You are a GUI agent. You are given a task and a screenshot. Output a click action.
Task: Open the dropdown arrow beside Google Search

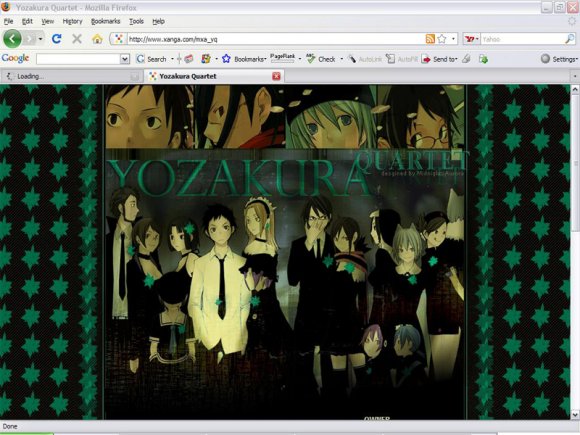click(172, 59)
